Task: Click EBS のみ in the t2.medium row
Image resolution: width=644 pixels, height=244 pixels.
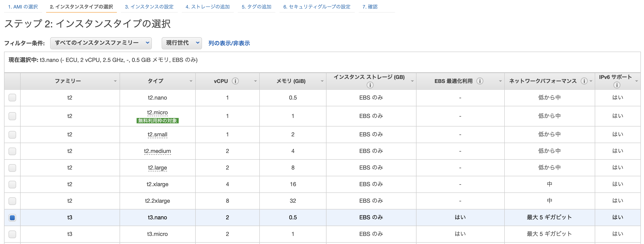Action: coord(371,151)
